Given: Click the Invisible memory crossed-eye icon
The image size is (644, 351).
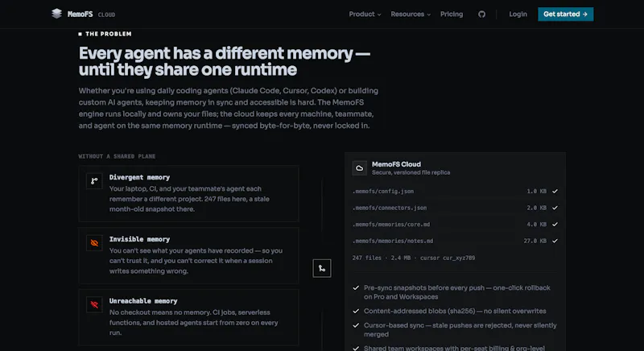Looking at the screenshot, I should pos(94,243).
